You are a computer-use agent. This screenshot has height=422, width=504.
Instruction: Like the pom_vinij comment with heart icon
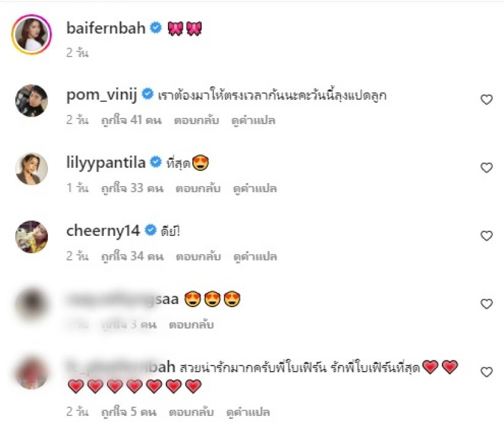tap(486, 100)
